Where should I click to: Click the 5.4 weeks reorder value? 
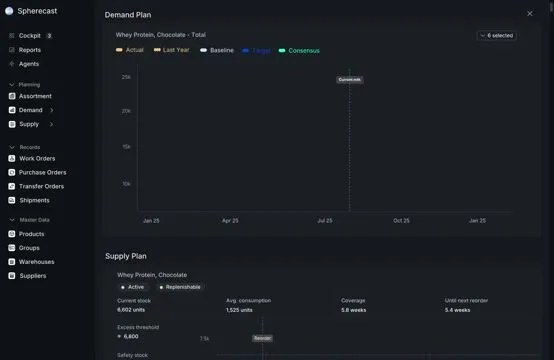coord(458,310)
